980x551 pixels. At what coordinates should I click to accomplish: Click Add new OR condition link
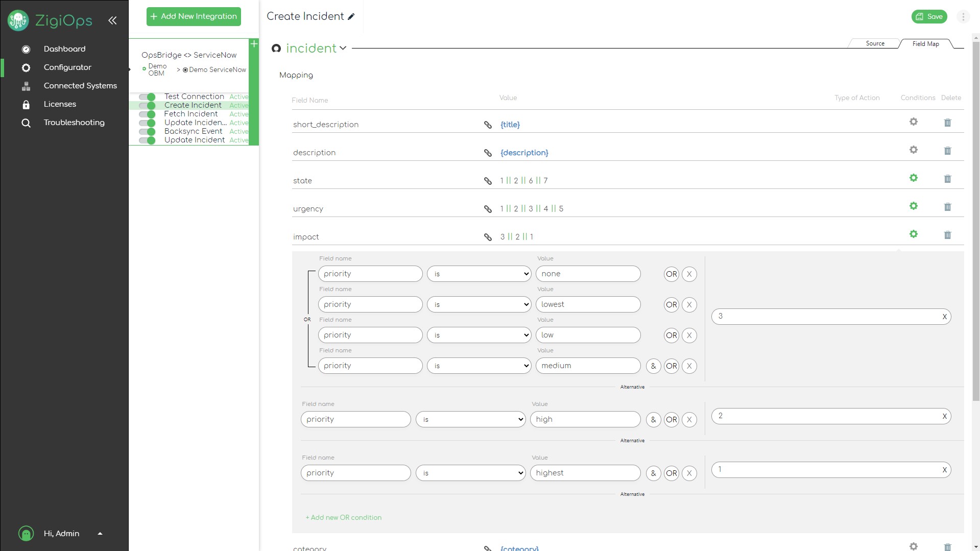(x=343, y=518)
